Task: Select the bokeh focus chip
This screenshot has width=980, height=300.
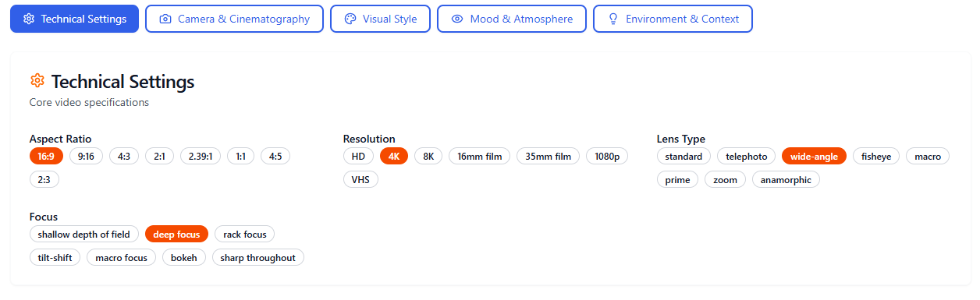Action: 184,257
